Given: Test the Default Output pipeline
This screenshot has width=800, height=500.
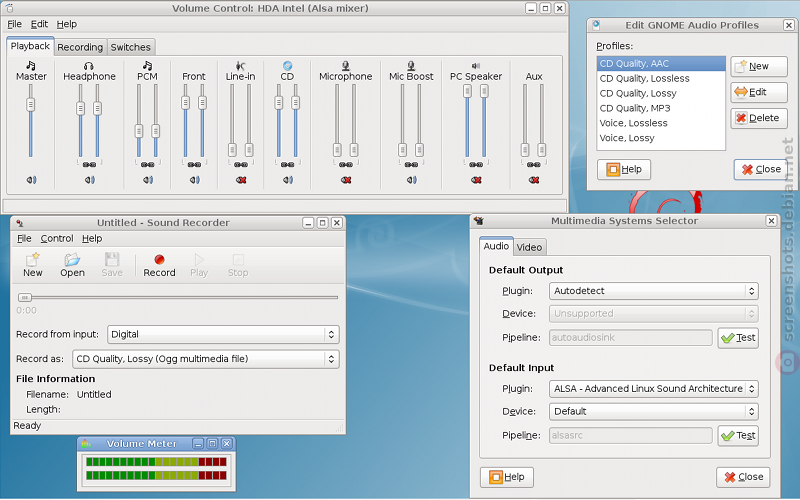Looking at the screenshot, I should [738, 338].
